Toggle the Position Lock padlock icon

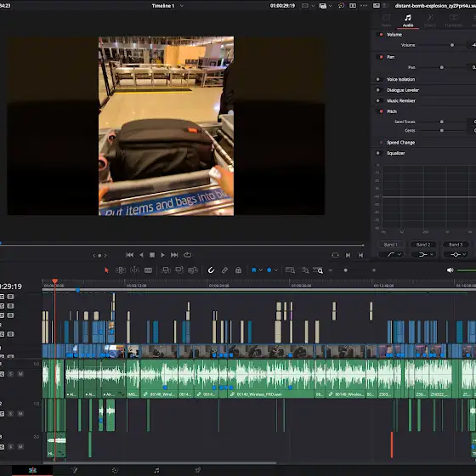tap(238, 270)
